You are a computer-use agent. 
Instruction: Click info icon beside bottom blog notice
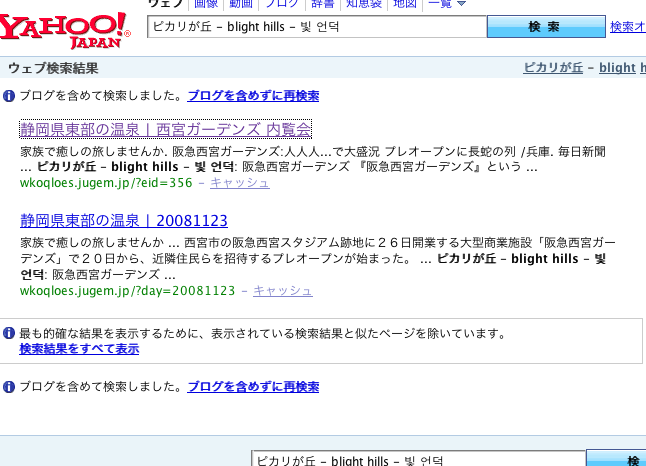pyautogui.click(x=9, y=387)
